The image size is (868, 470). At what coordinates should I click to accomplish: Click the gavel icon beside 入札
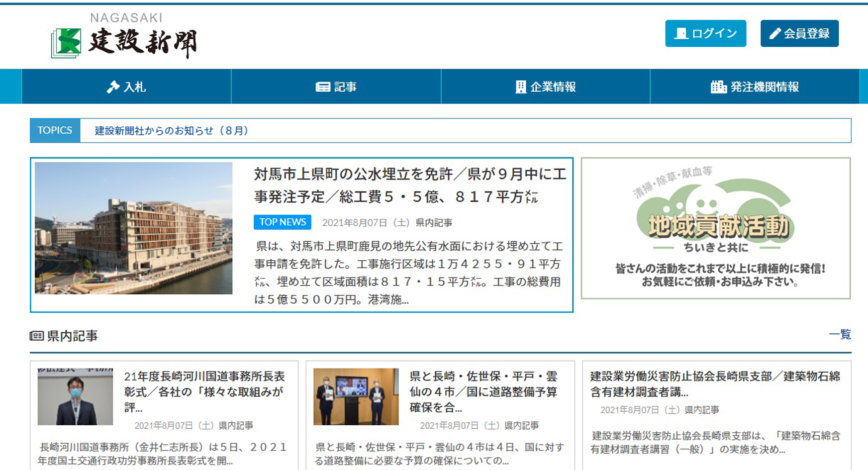113,87
